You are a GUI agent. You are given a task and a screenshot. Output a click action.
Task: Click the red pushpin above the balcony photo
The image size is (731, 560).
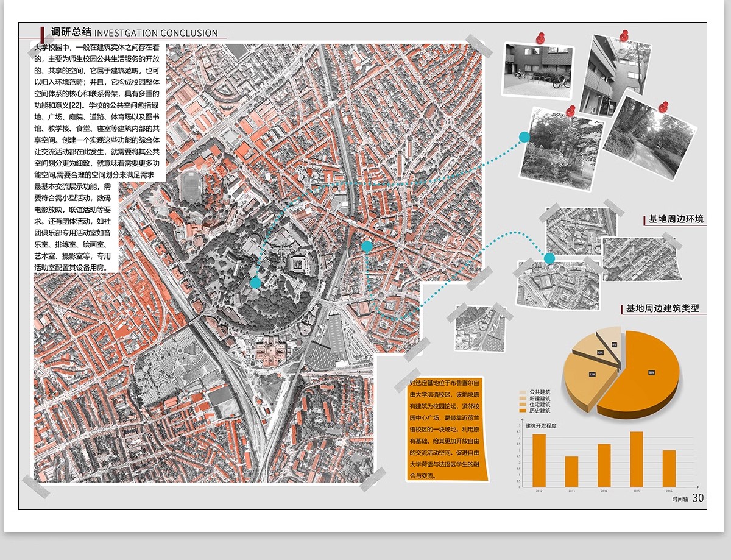(624, 37)
